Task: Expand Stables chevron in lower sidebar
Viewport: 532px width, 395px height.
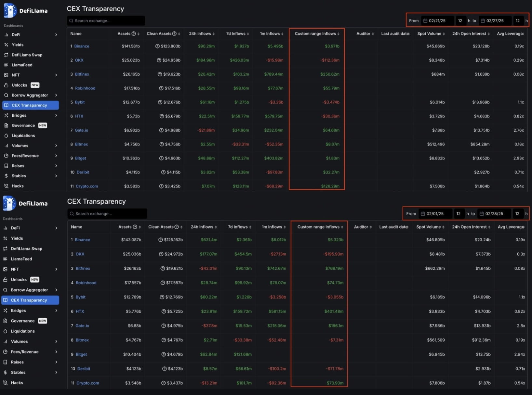Action: coord(56,372)
